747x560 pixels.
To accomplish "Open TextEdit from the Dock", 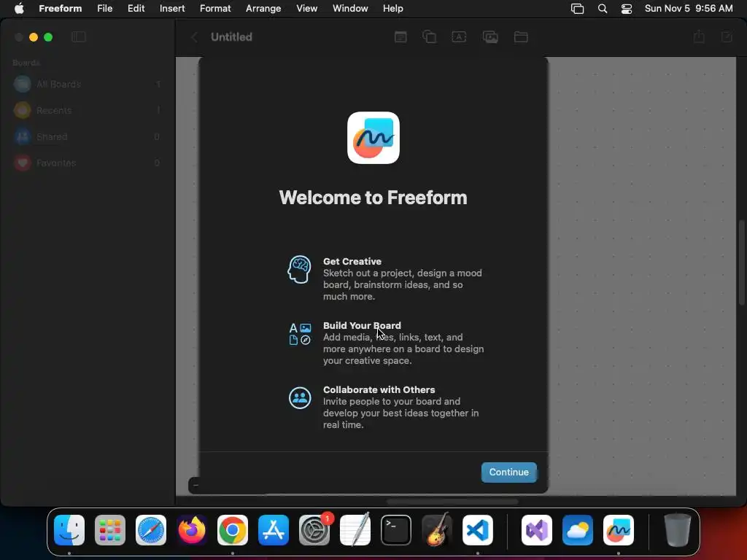I will (x=355, y=529).
